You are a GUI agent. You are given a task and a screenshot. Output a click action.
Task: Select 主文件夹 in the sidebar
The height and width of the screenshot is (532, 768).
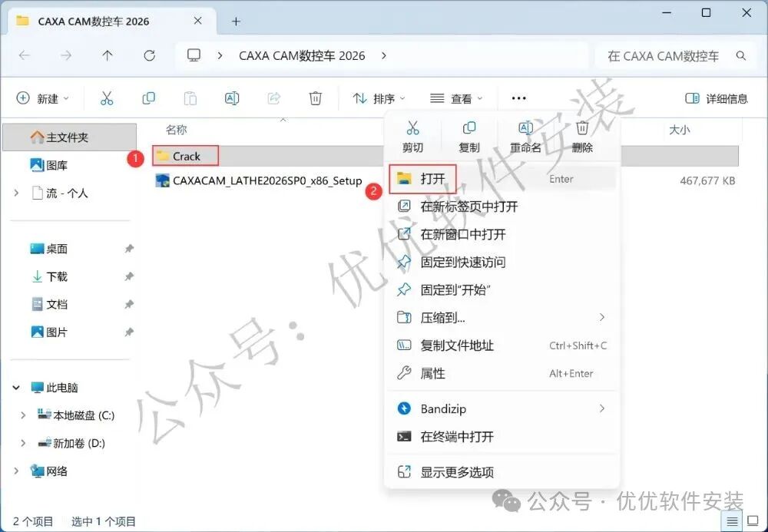click(x=70, y=137)
